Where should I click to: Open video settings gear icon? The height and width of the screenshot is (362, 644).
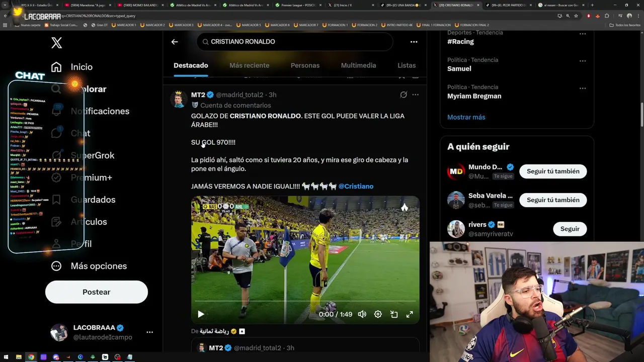click(378, 314)
